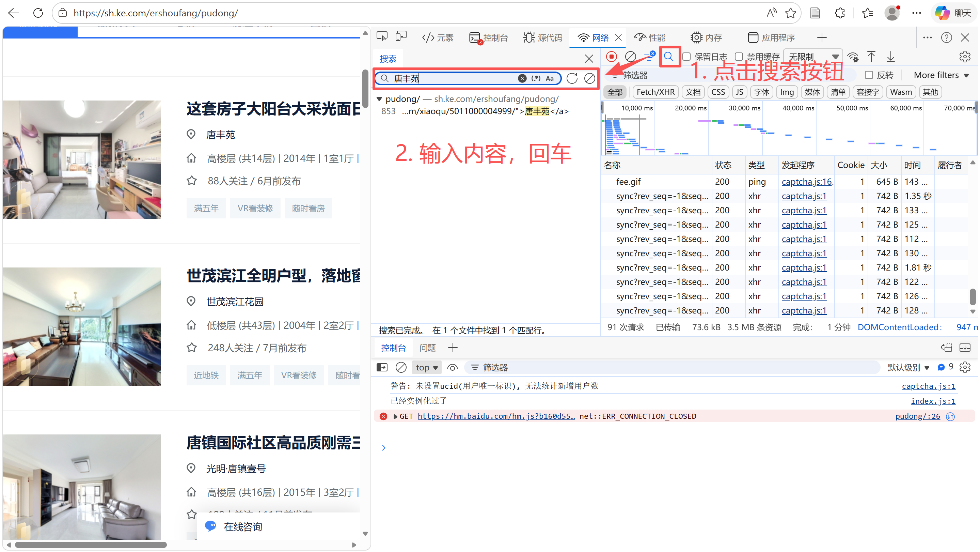Open the 无限制 throttling dropdown
980x552 pixels.
[x=814, y=57]
